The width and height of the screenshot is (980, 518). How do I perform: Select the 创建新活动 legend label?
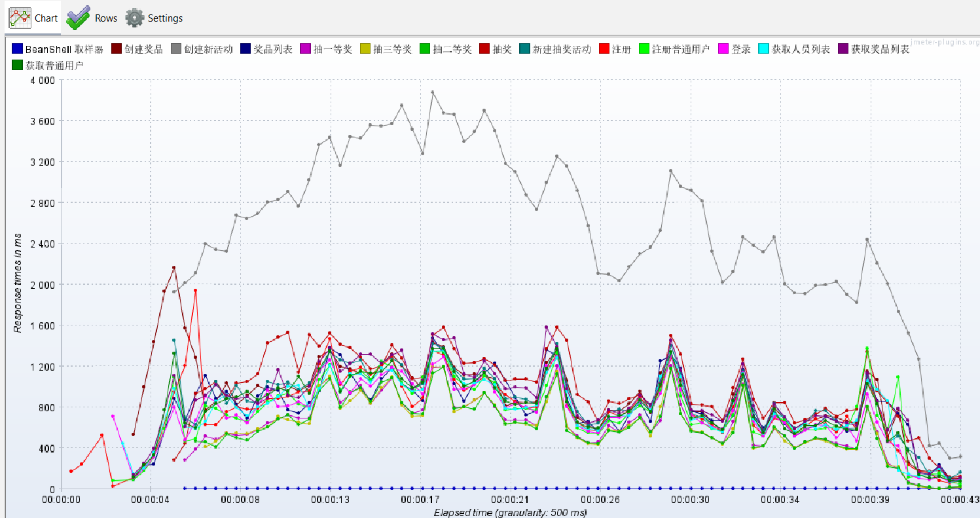[208, 49]
